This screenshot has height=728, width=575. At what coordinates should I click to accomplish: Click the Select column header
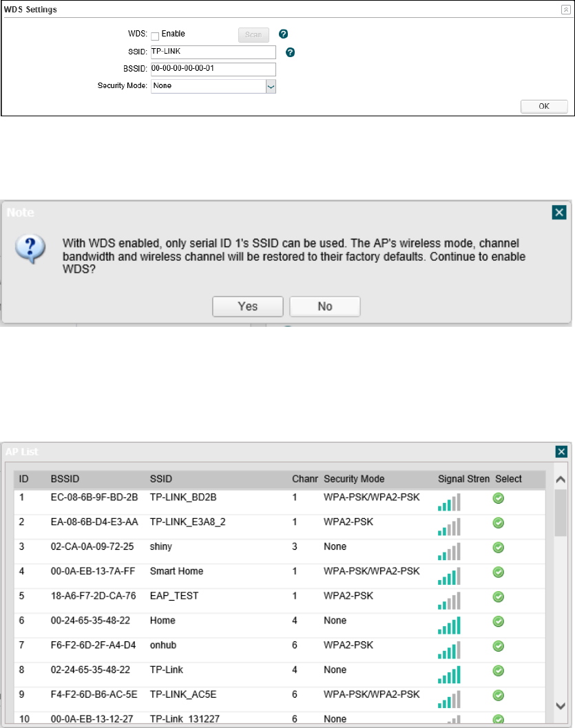click(508, 479)
